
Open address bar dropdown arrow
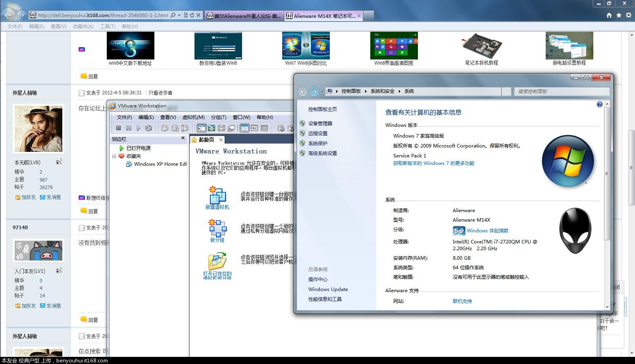tap(179, 15)
